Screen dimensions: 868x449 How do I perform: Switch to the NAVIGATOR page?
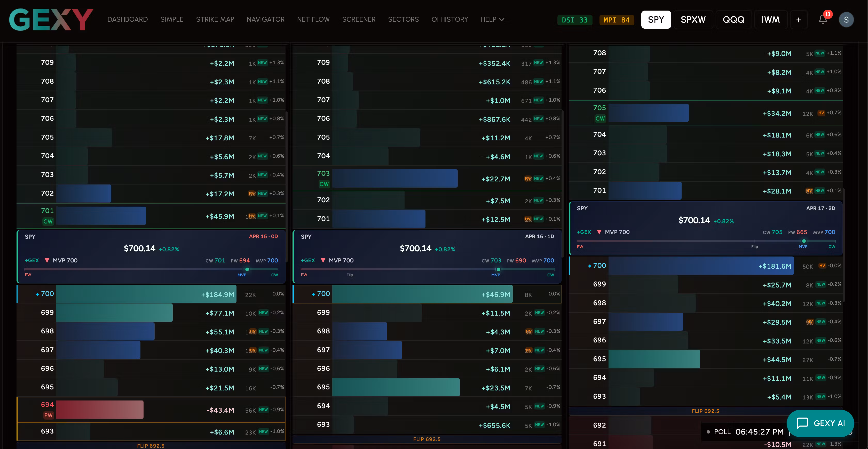[x=265, y=20]
